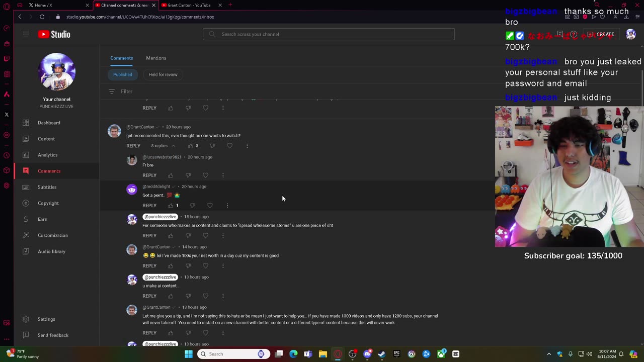Dislike the '100x your net worth' comment

(x=188, y=266)
